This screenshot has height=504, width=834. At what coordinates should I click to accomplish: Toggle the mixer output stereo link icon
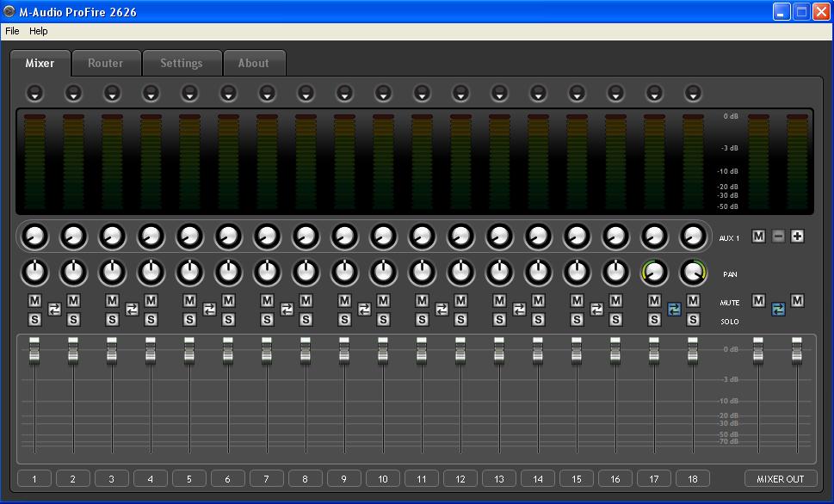[778, 309]
